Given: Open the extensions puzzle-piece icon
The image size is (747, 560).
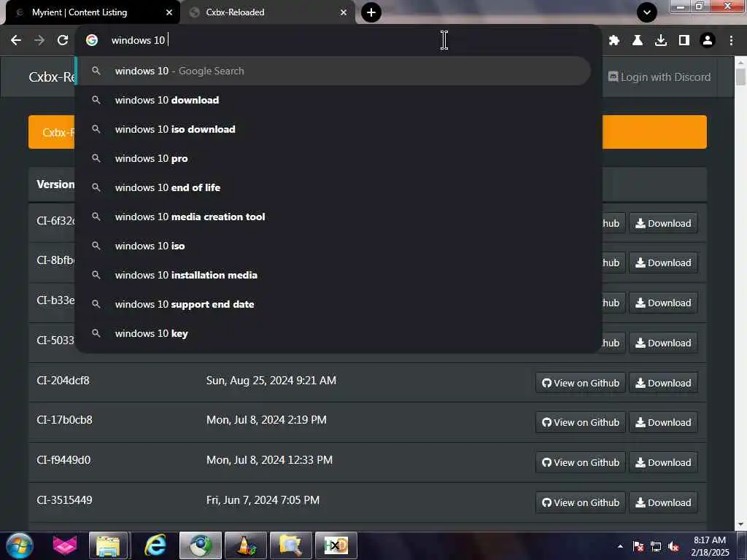Looking at the screenshot, I should coord(614,41).
